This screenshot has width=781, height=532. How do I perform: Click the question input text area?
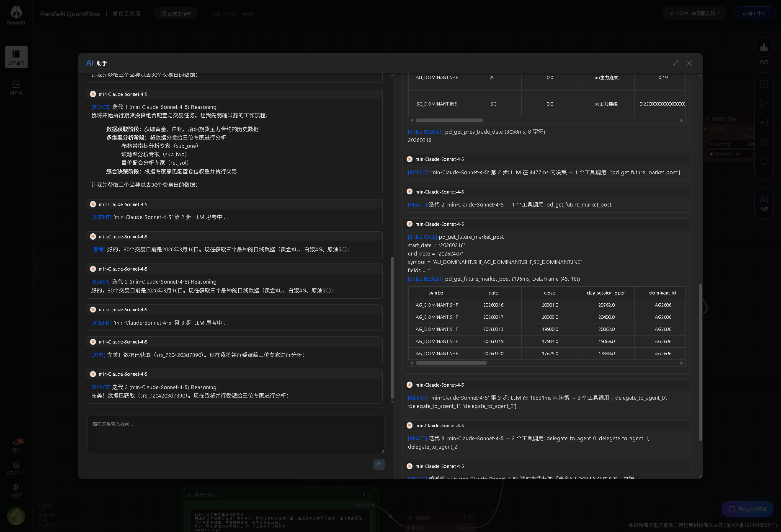(x=236, y=434)
